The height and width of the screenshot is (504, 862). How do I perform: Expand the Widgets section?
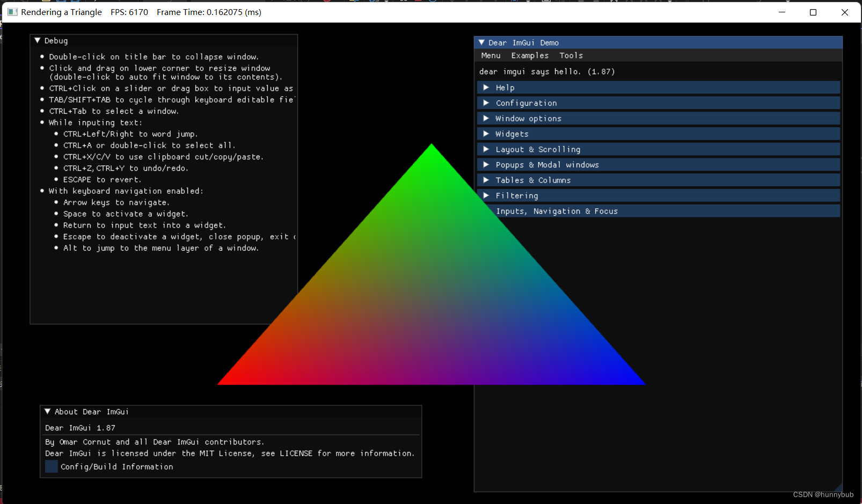click(513, 133)
